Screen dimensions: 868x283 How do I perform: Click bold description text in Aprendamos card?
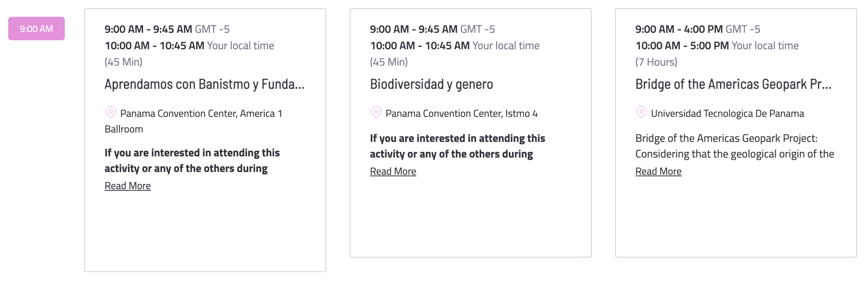click(192, 161)
